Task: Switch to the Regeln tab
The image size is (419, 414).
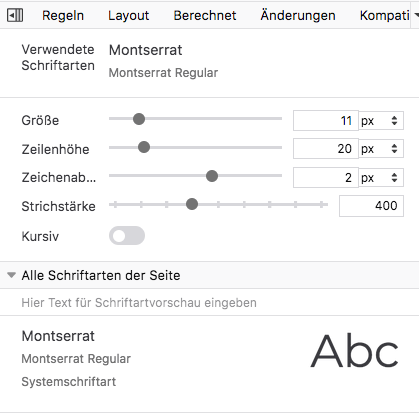Action: point(63,15)
